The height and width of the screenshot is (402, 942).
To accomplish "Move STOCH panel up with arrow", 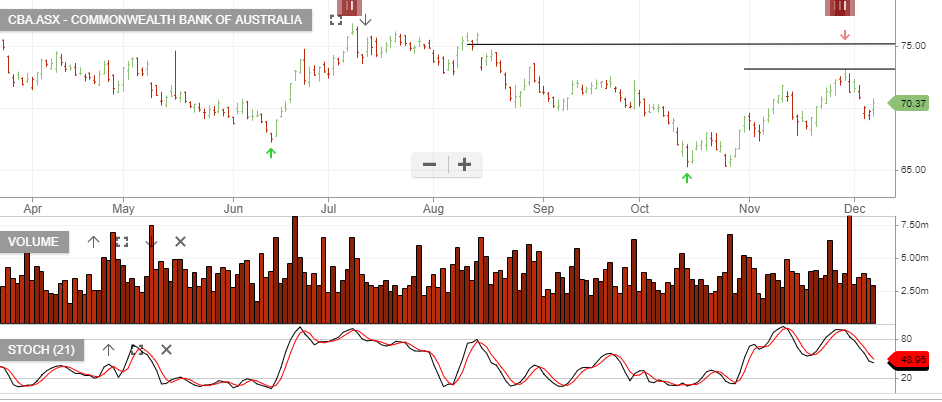I will (x=108, y=350).
